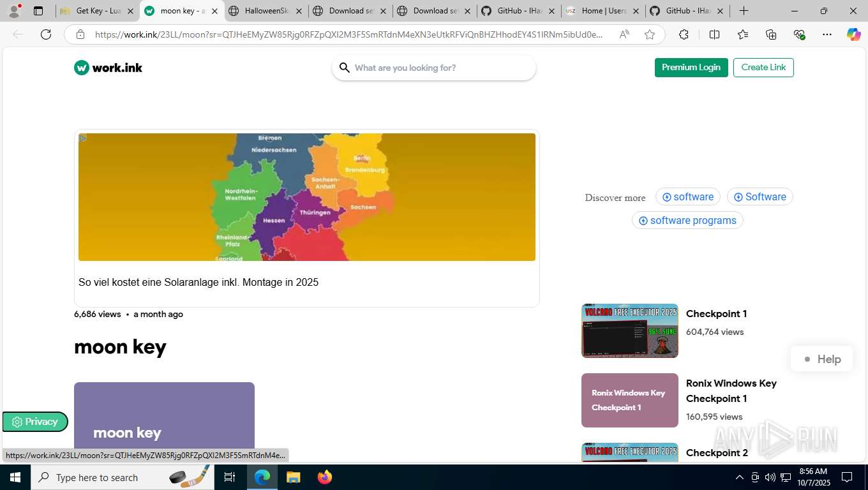
Task: Go to work.ink home logo
Action: [x=108, y=68]
